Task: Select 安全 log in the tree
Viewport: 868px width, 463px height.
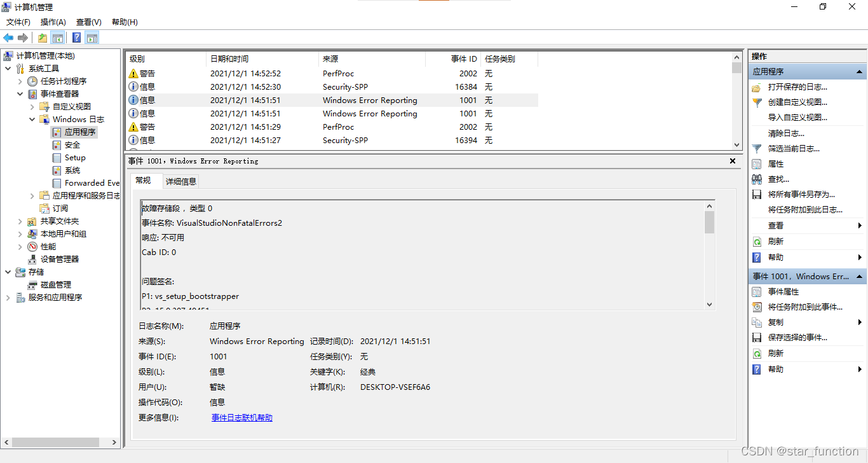Action: pyautogui.click(x=72, y=144)
